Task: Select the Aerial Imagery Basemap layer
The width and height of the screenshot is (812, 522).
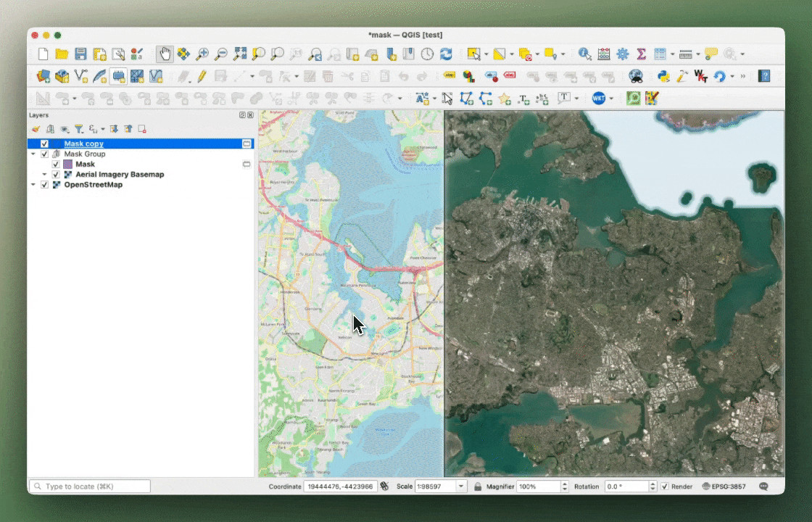Action: pyautogui.click(x=120, y=175)
